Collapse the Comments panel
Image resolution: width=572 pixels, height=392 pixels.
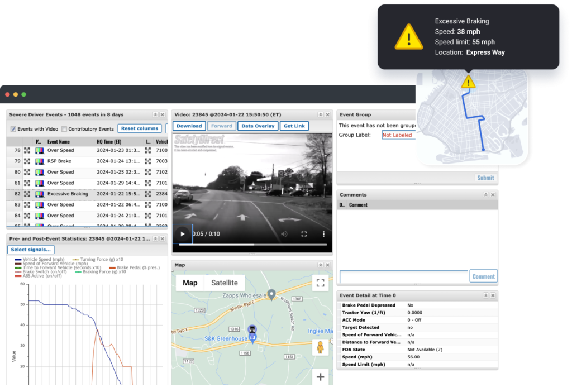click(485, 194)
